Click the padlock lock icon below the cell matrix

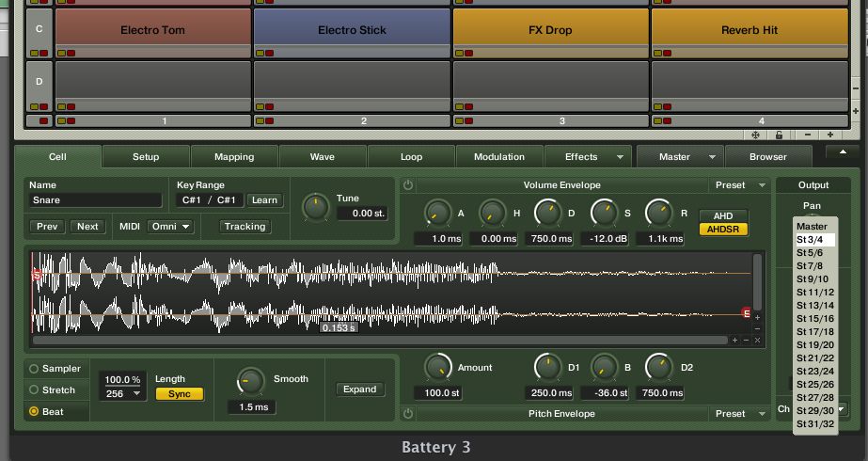pos(779,135)
